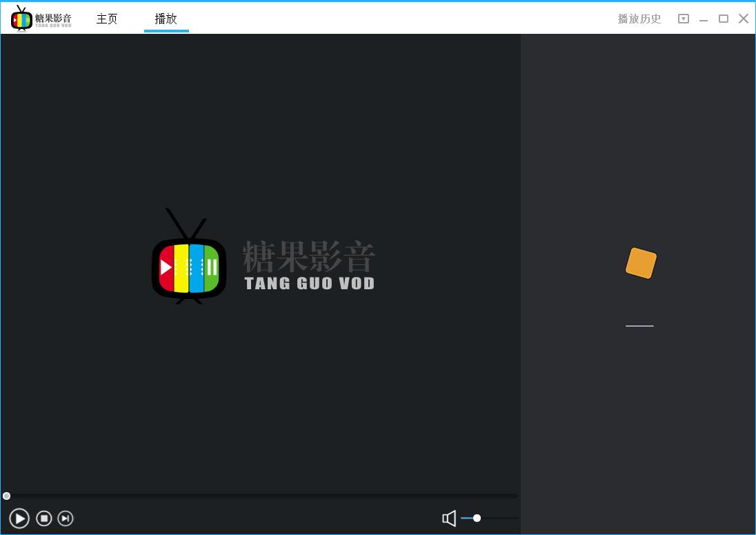Viewport: 756px width, 535px height.
Task: Open the title bar dropdown menu icon
Action: point(683,19)
